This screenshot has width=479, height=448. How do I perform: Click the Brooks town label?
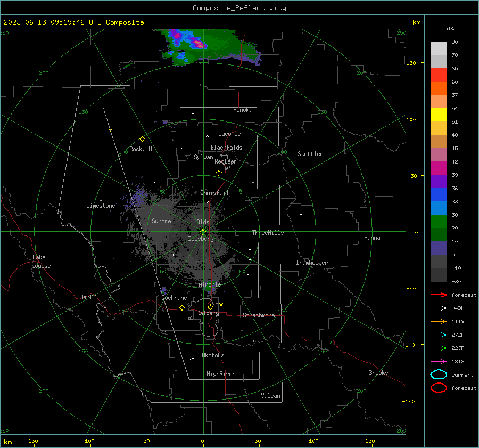click(378, 373)
